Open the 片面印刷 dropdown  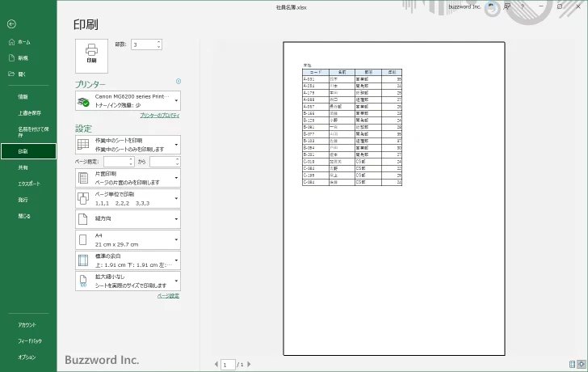[x=128, y=178]
